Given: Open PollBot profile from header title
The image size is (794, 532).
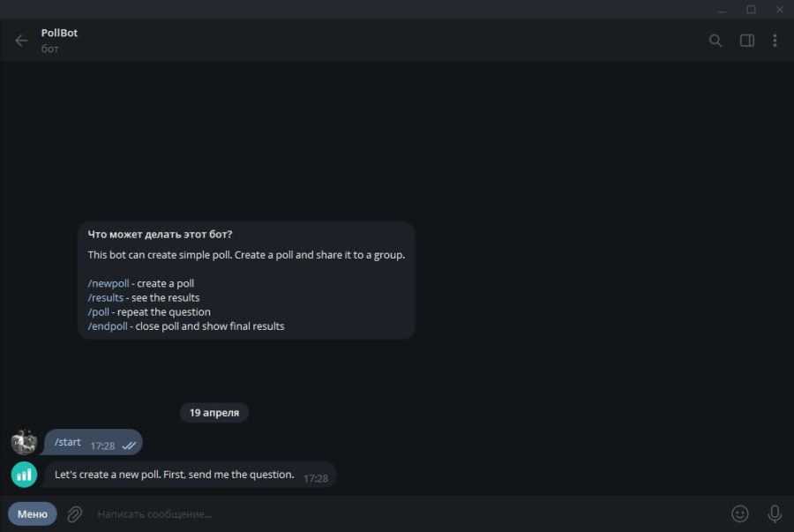Looking at the screenshot, I should [x=60, y=34].
